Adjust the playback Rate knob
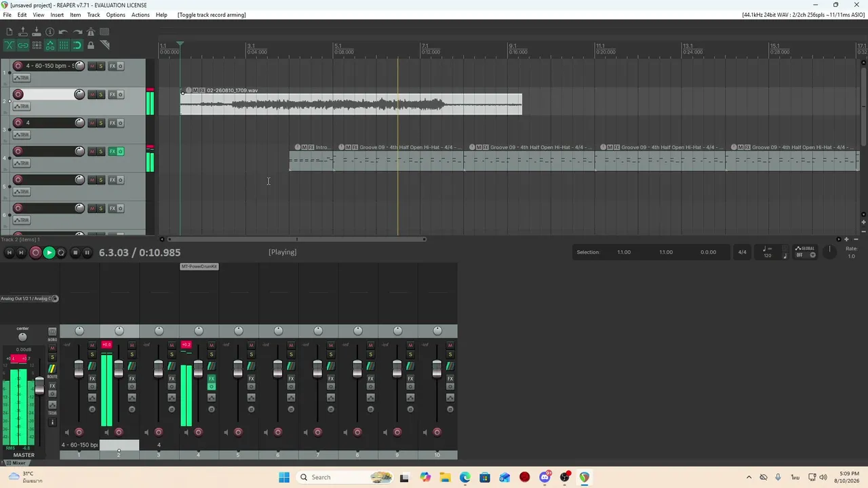 pyautogui.click(x=829, y=251)
